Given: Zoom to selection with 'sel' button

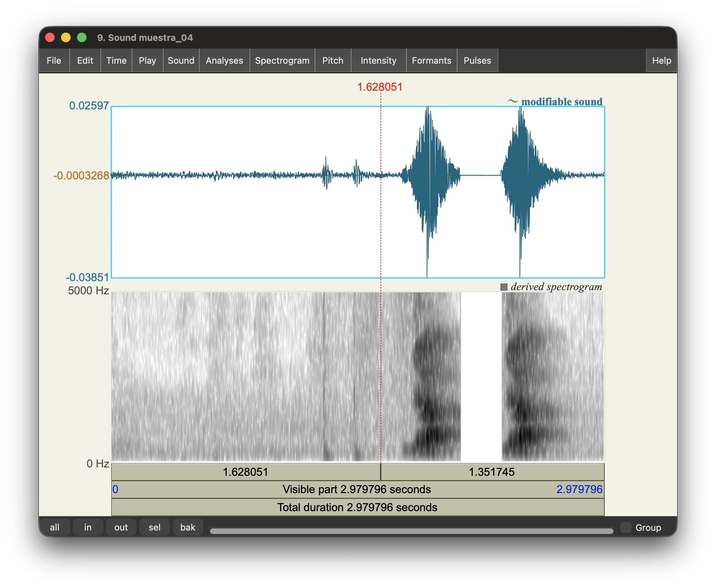Looking at the screenshot, I should click(x=154, y=527).
